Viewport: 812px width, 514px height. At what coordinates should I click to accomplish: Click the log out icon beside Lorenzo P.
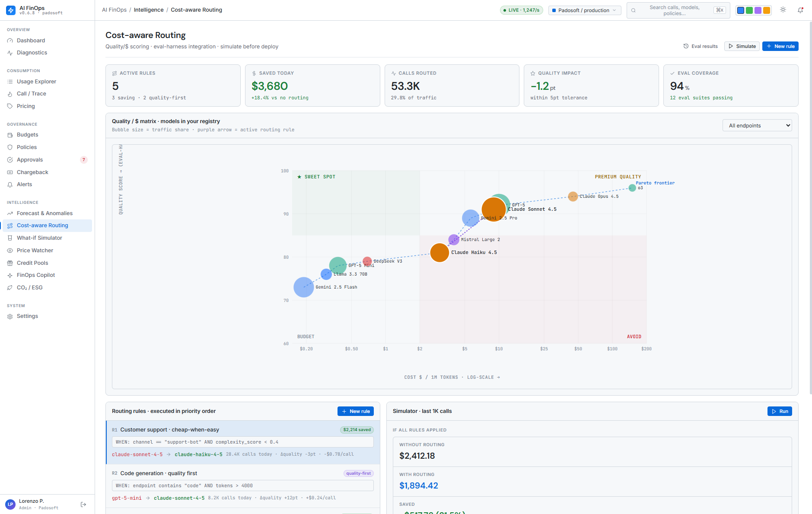[83, 504]
